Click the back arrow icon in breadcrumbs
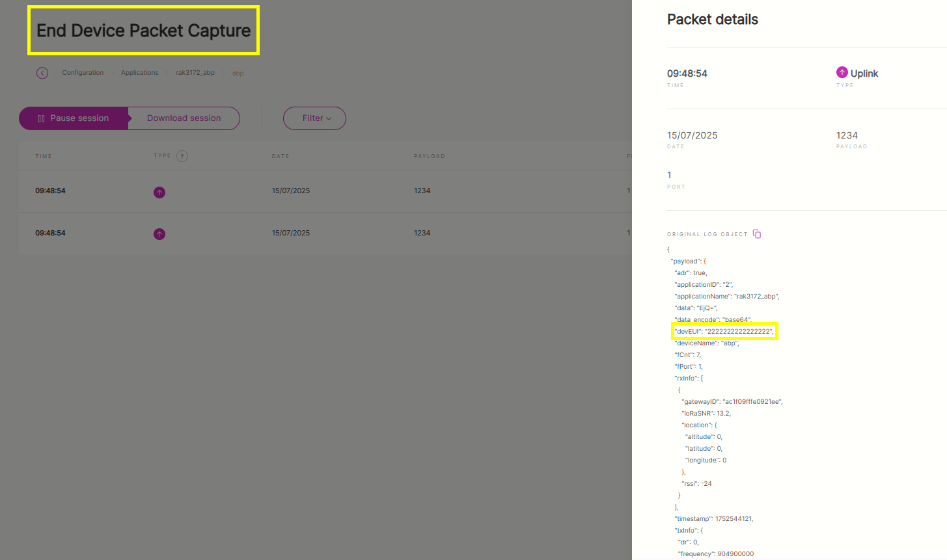This screenshot has height=560, width=947. [x=42, y=73]
